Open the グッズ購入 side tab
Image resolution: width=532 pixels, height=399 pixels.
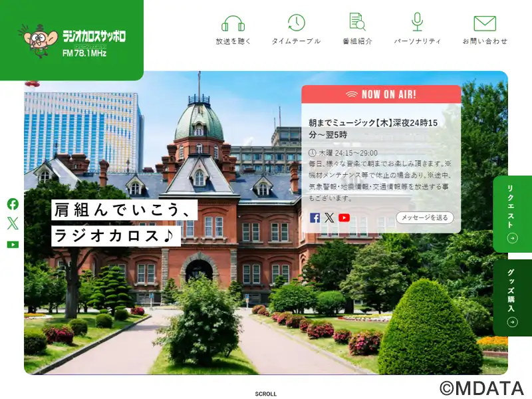coord(512,298)
